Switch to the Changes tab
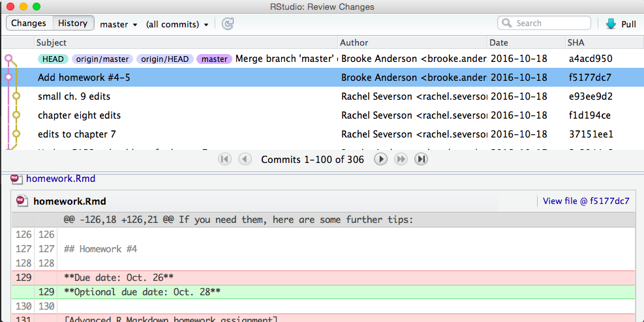Image resolution: width=644 pixels, height=322 pixels. pyautogui.click(x=29, y=23)
